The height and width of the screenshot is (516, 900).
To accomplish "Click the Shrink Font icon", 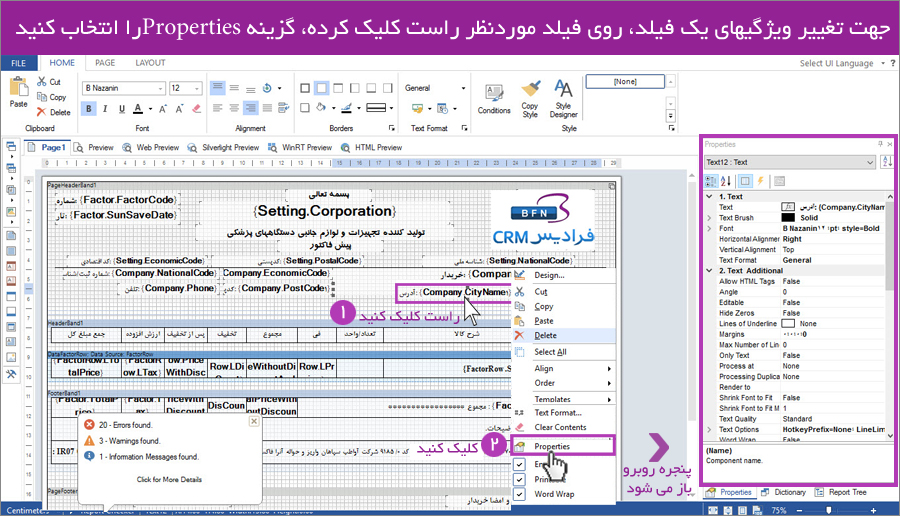I will click(180, 108).
